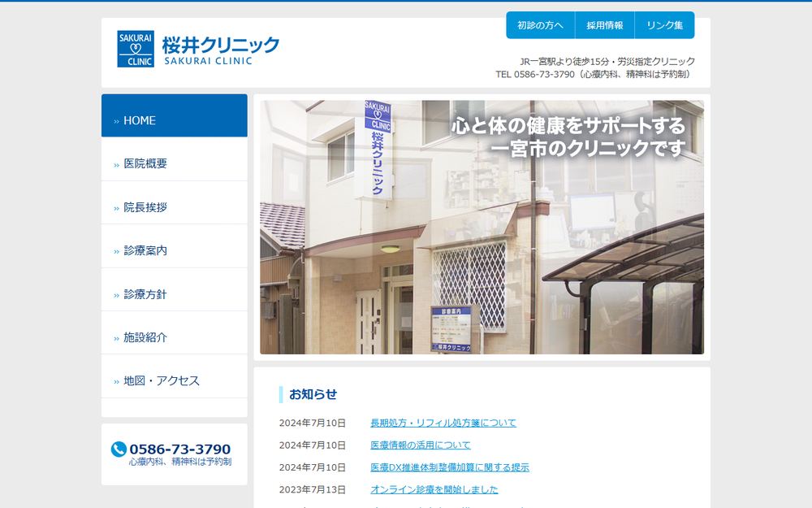Open オンライン診療を開始しました link
Screen dimensions: 812x508
[x=434, y=489]
